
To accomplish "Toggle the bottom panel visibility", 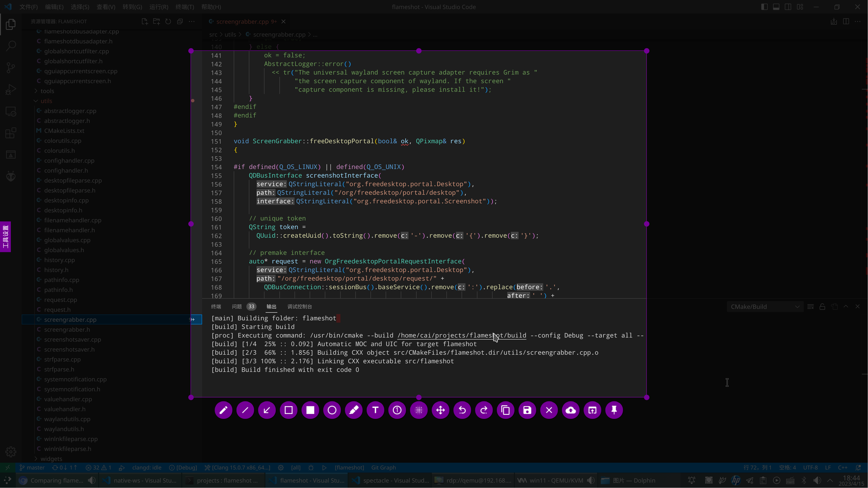I will (776, 7).
